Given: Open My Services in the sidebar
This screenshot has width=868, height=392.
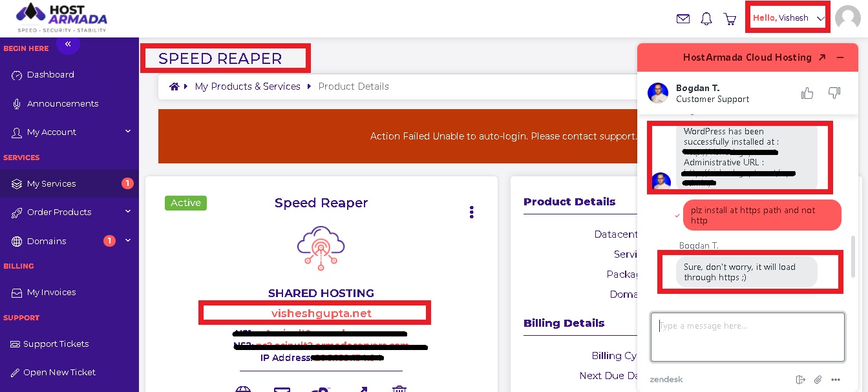Looking at the screenshot, I should tap(69, 183).
